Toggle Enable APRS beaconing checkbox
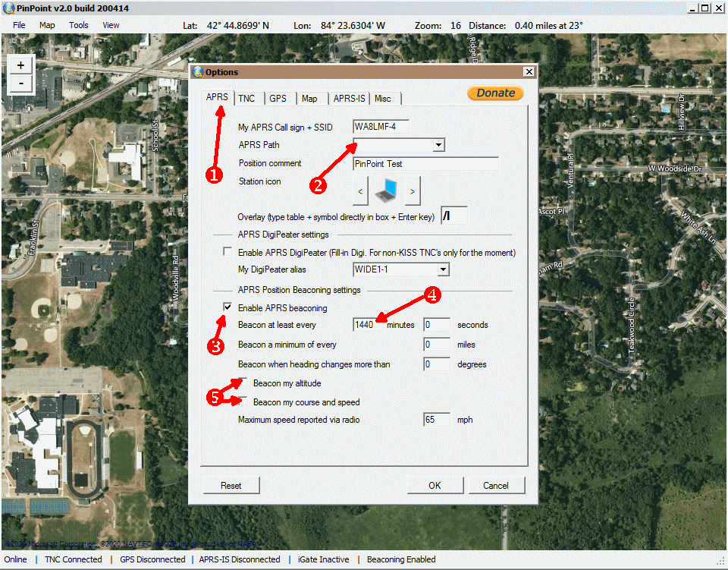The width and height of the screenshot is (728, 570). (x=227, y=307)
